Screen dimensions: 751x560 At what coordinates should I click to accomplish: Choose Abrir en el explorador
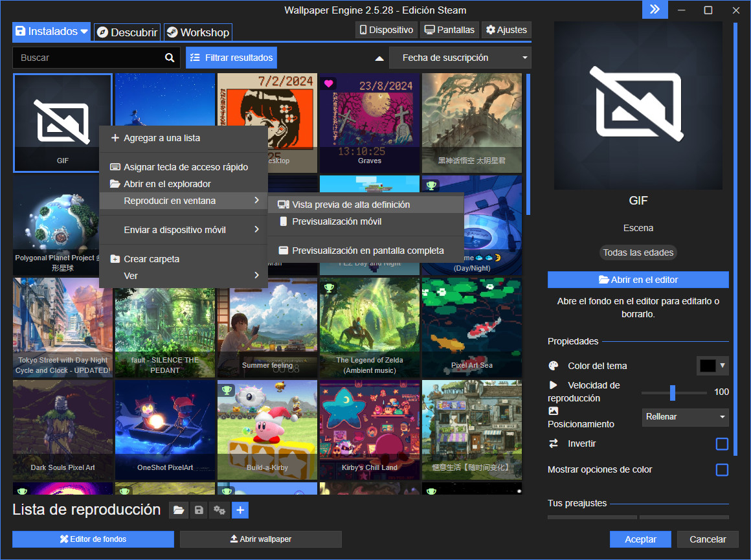click(x=183, y=184)
